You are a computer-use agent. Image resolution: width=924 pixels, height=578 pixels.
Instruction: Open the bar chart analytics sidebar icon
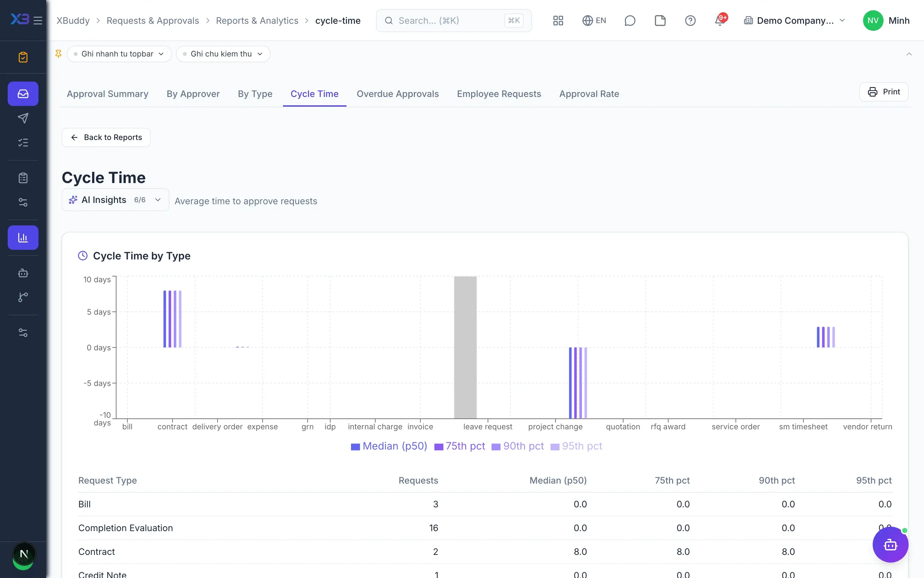tap(23, 237)
